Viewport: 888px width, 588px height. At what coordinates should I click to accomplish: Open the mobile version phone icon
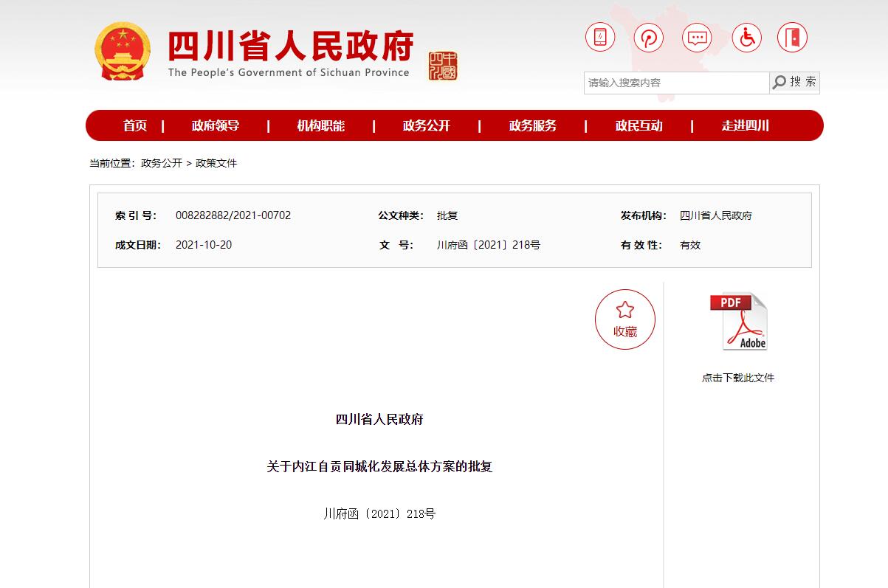[x=600, y=37]
